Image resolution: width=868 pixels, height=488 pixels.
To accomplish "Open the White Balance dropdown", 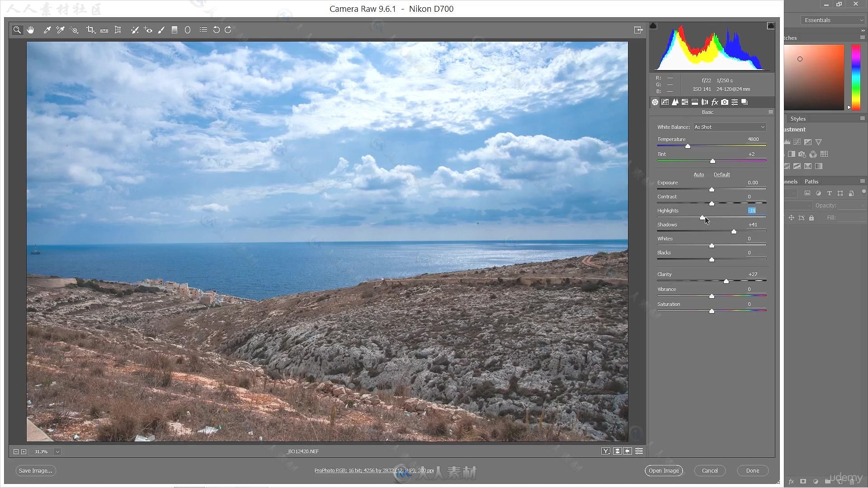I will tap(730, 127).
